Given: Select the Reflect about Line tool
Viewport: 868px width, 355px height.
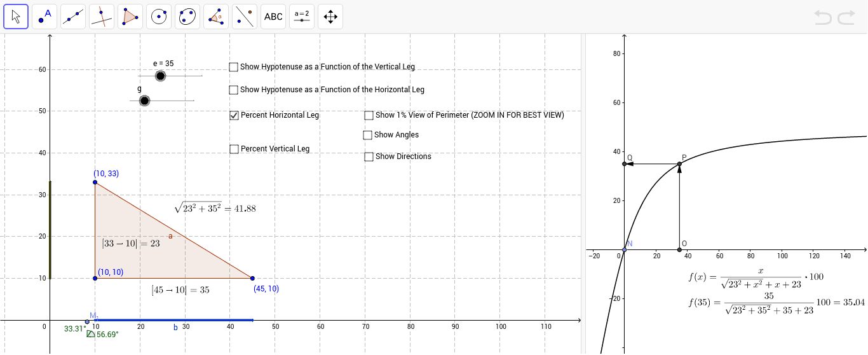Looking at the screenshot, I should 245,17.
